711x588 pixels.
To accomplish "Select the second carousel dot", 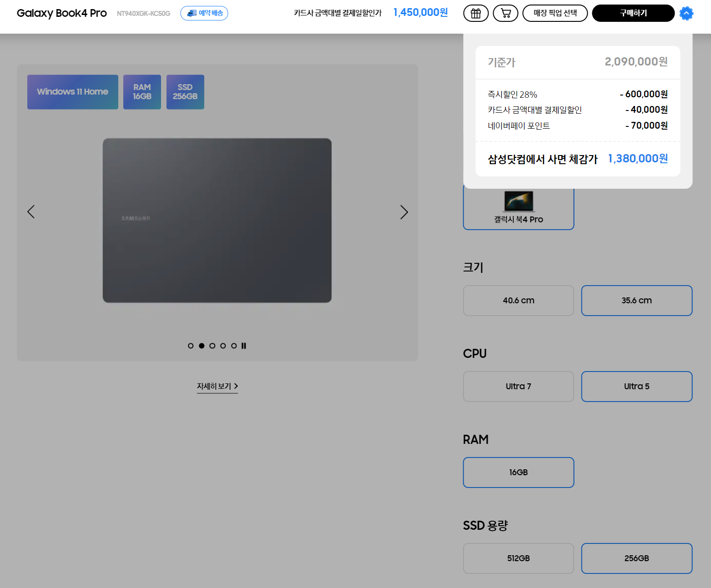I will point(202,346).
